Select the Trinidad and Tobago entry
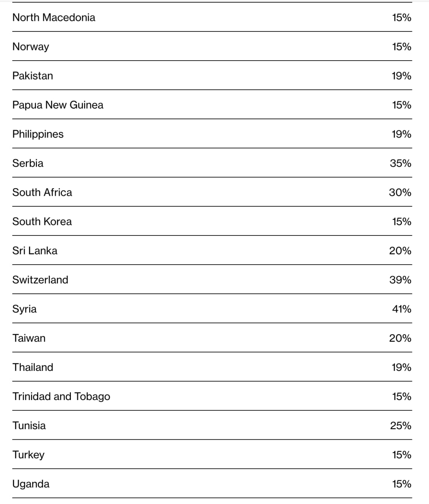The width and height of the screenshot is (429, 504). pos(61,396)
